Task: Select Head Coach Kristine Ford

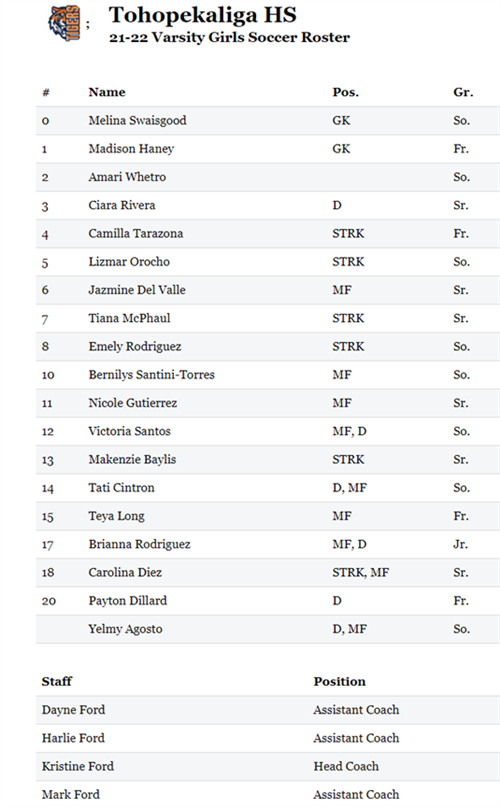Action: click(x=78, y=766)
